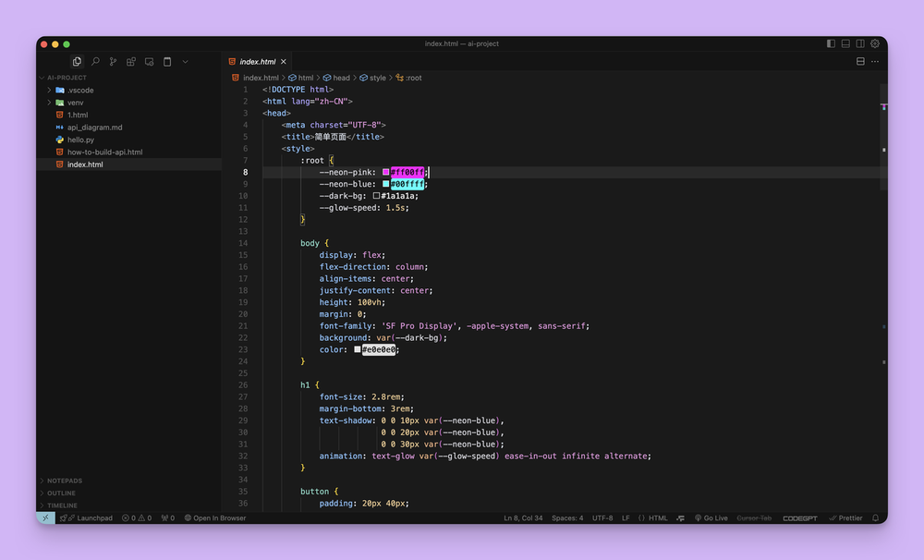Click the pink #ff00ff color swatch

386,171
